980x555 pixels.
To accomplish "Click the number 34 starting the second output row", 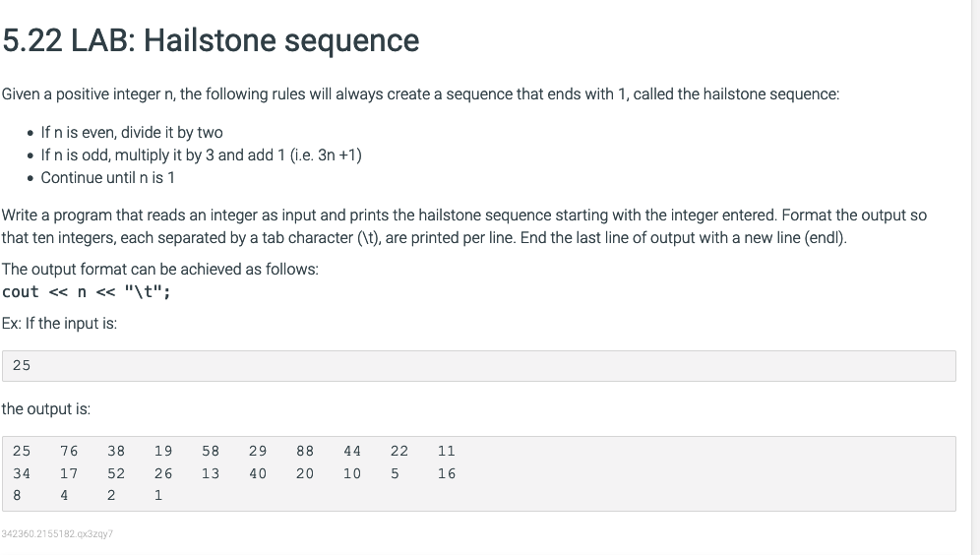I will coord(22,473).
